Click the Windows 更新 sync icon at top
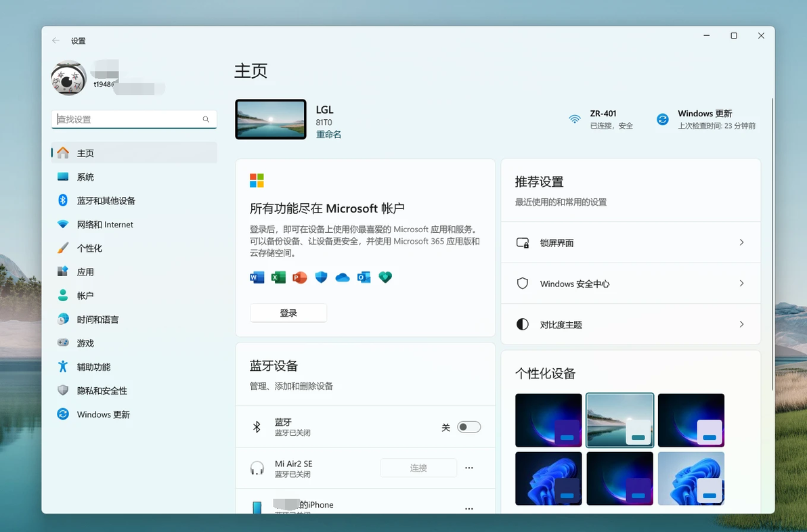The height and width of the screenshot is (532, 807). (x=662, y=119)
